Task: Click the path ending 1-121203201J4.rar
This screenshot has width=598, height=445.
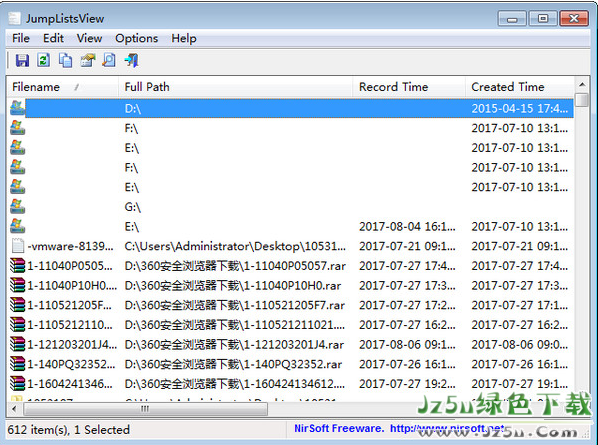Action: (x=234, y=345)
